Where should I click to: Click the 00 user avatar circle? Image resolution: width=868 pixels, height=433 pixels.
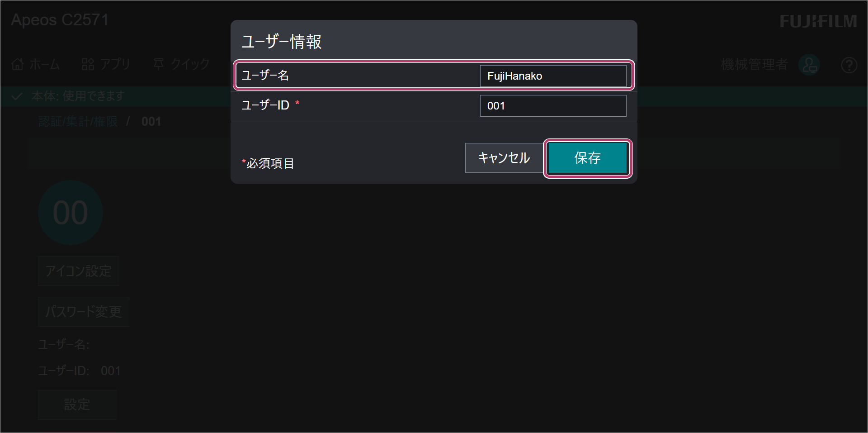click(71, 213)
